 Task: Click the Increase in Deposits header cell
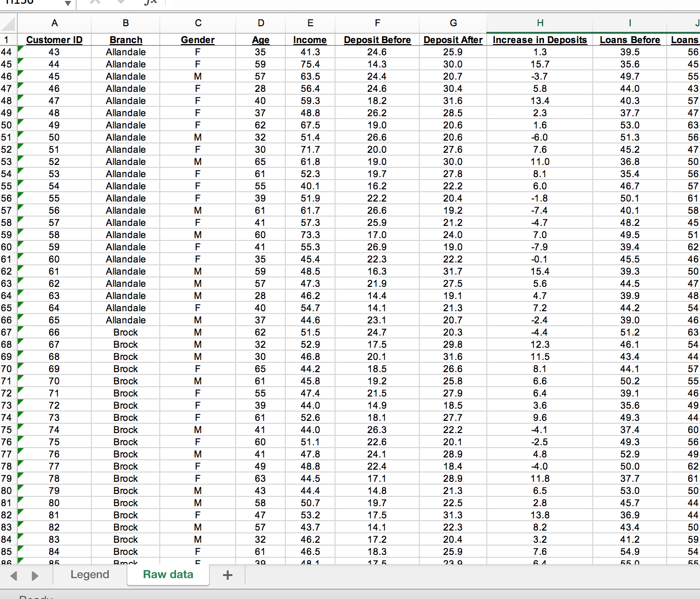click(x=540, y=40)
